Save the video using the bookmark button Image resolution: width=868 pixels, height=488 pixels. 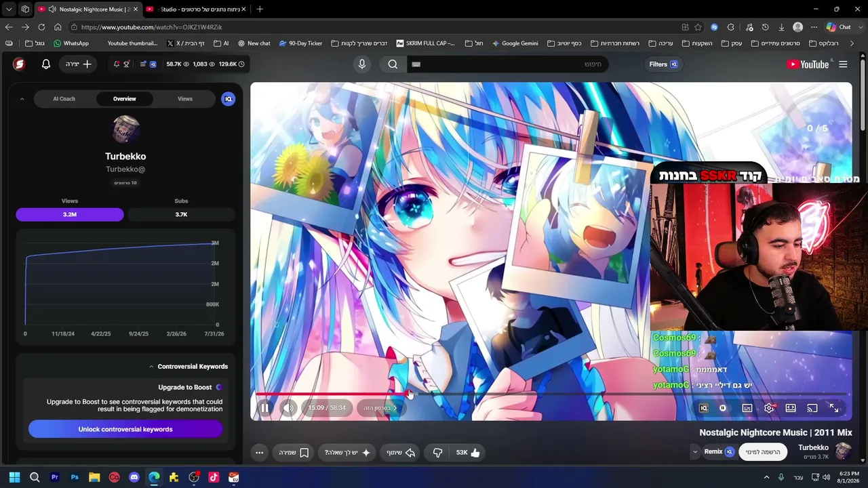pos(294,453)
